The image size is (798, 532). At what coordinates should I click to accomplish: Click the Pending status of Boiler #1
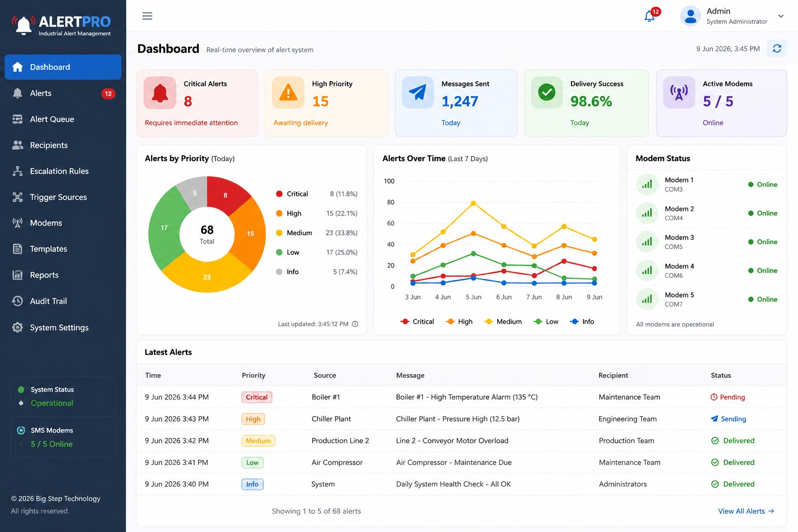[x=728, y=397]
